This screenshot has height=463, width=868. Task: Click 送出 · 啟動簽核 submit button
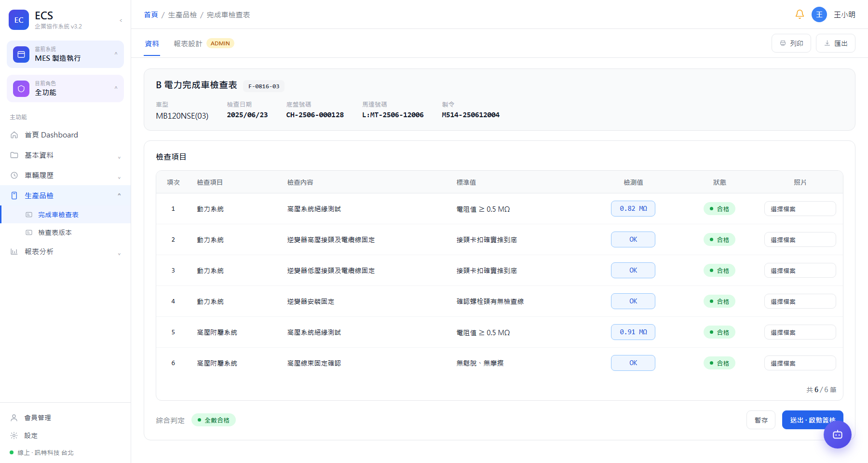click(x=813, y=420)
